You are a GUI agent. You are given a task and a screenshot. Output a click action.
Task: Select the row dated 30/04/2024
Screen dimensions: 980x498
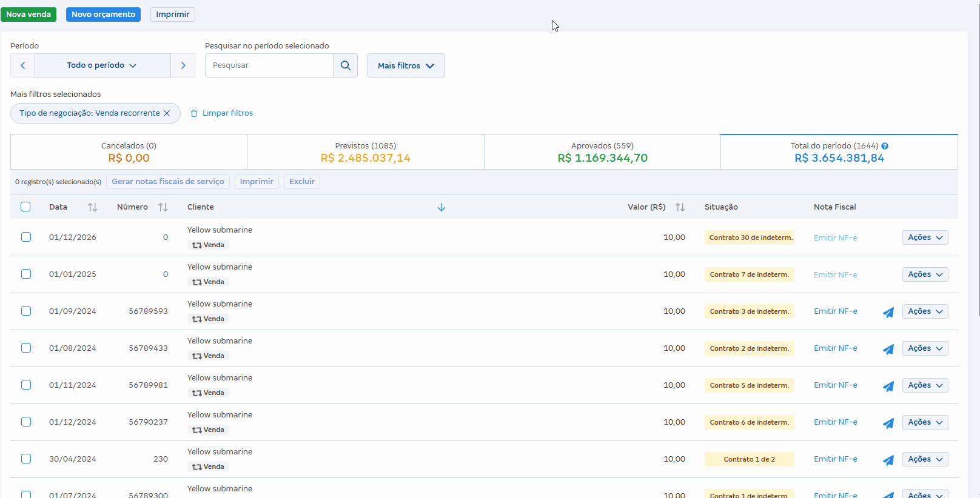26,459
